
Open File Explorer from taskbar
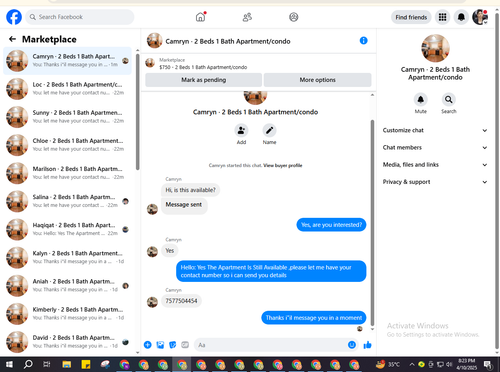coord(66,364)
